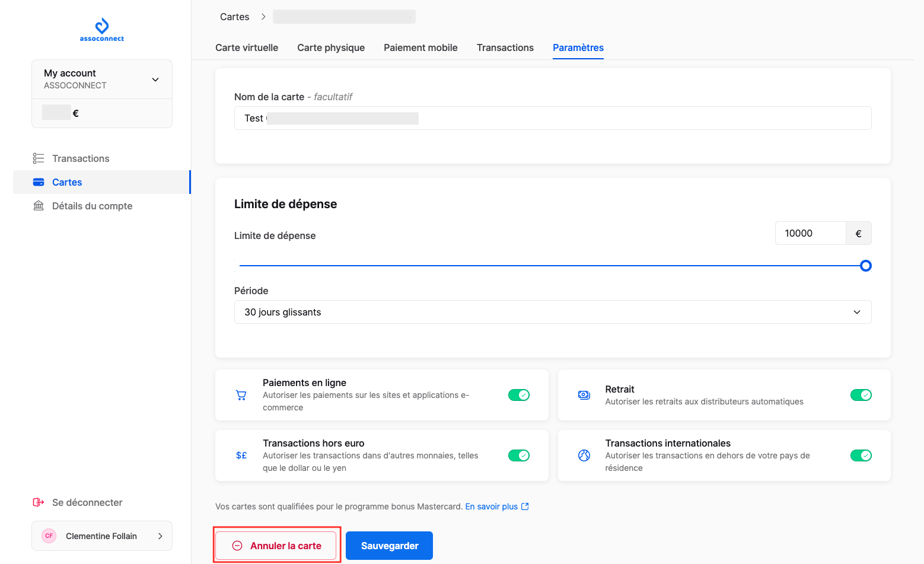This screenshot has height=564, width=924.
Task: Switch to Carte virtuelle tab
Action: [x=247, y=47]
